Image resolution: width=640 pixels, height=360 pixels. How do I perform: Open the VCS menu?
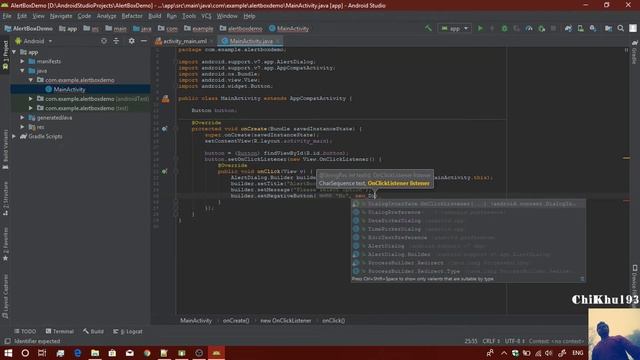point(206,16)
